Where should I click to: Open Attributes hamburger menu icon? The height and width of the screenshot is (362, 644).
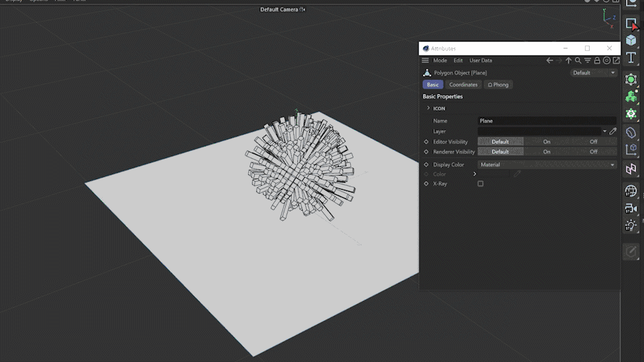425,60
